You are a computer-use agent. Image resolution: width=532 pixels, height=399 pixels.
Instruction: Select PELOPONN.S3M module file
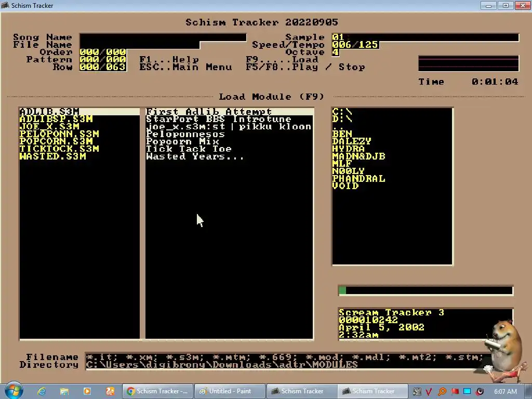(59, 134)
